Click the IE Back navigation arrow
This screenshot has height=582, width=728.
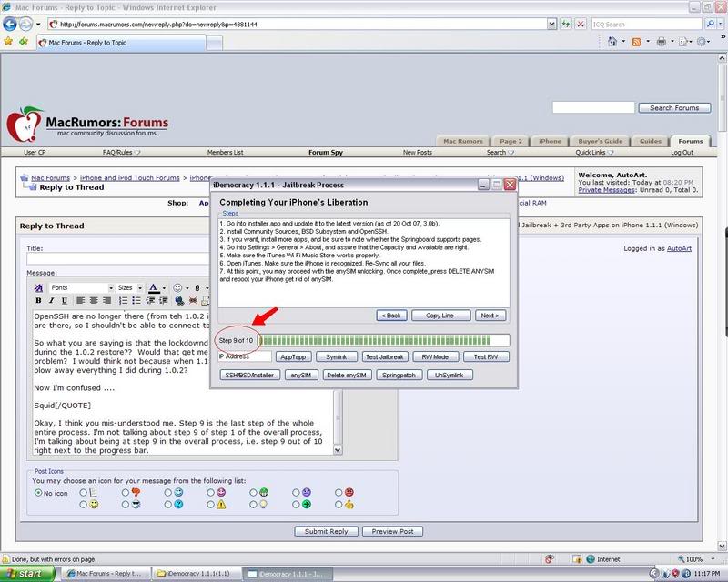pos(9,24)
